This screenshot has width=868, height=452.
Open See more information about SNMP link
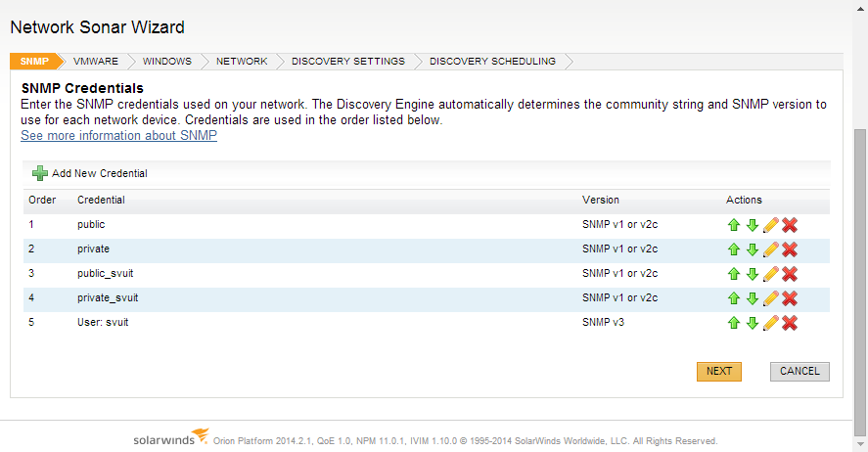(x=119, y=136)
